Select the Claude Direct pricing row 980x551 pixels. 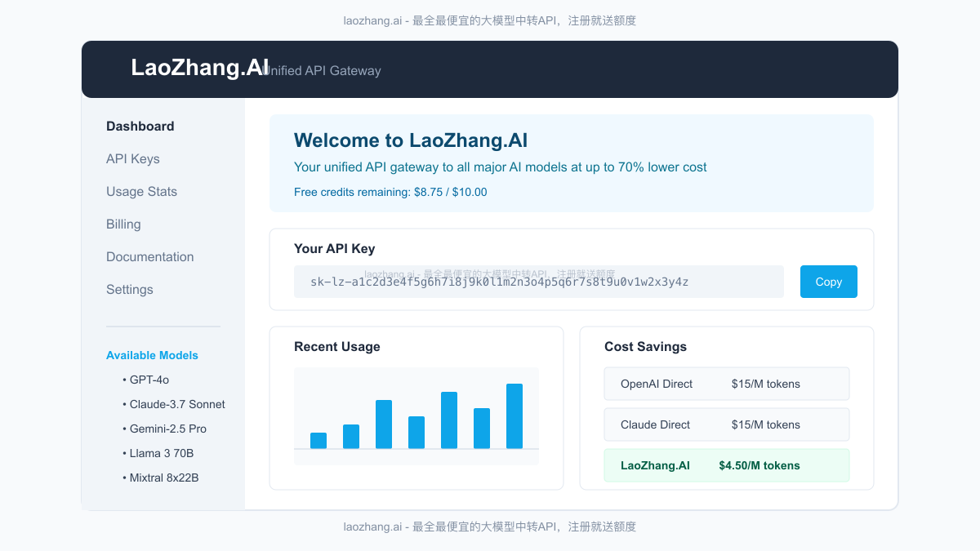pyautogui.click(x=727, y=424)
